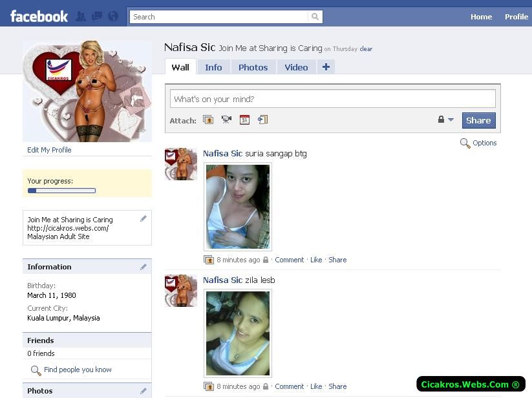The height and width of the screenshot is (398, 532).
Task: Click the Options magnifier icon
Action: tap(465, 143)
